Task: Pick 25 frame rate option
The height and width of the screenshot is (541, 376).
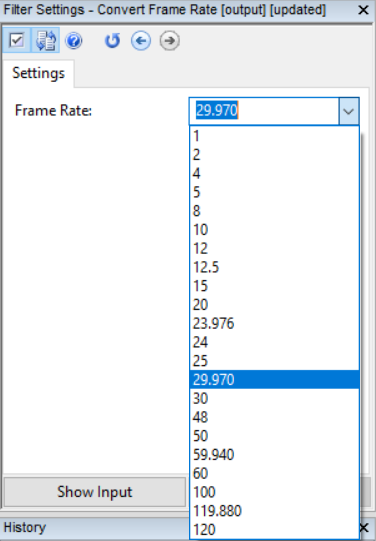Action: pyautogui.click(x=275, y=361)
